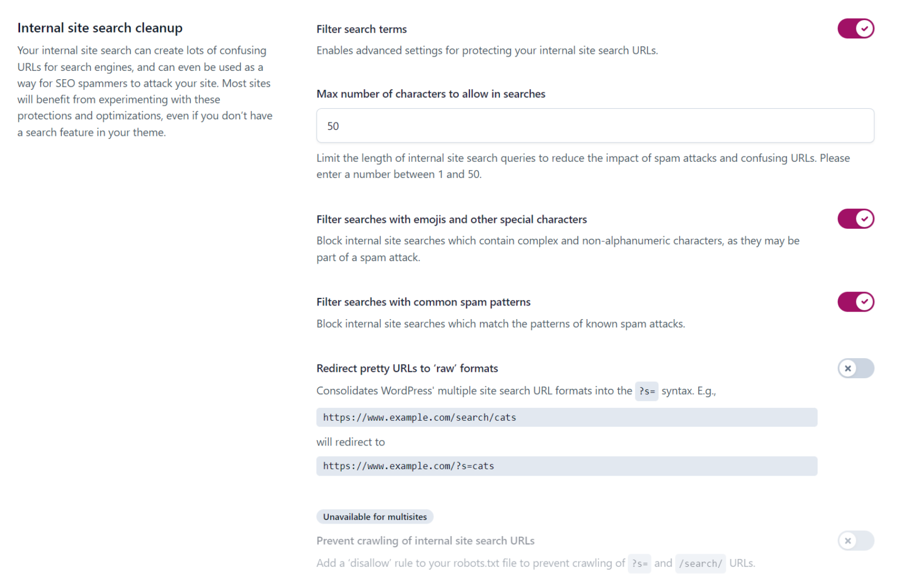Toggle Prevent crawling of internal site search URLs
This screenshot has width=908, height=588.
tap(856, 541)
